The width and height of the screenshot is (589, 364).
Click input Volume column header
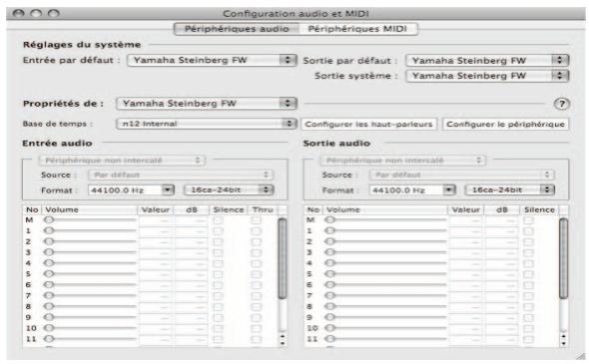pyautogui.click(x=90, y=209)
